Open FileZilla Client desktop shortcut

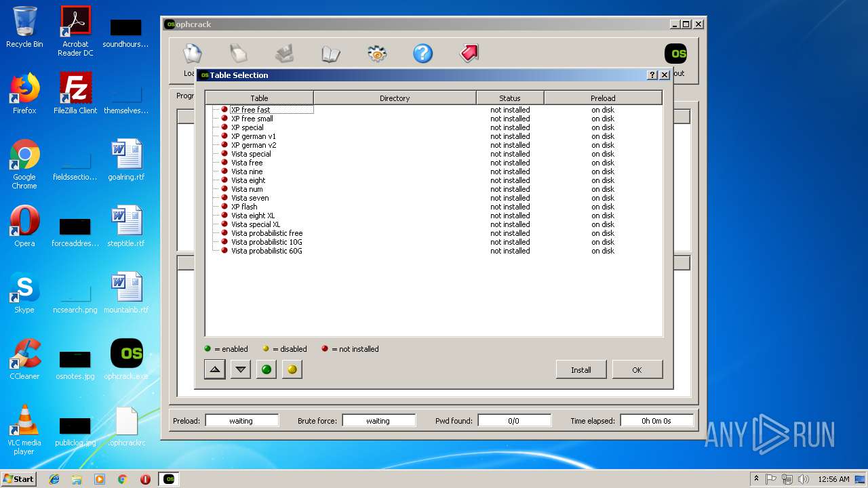coord(75,94)
